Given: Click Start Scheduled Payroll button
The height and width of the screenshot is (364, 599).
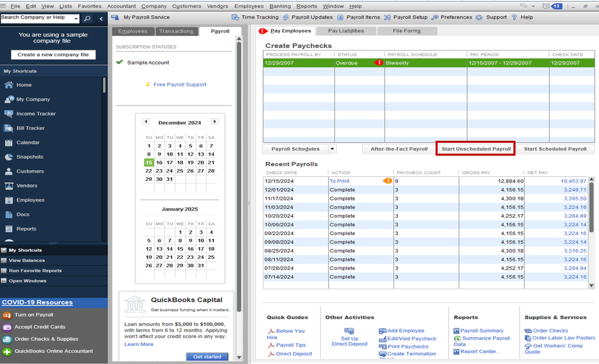Looking at the screenshot, I should click(555, 149).
